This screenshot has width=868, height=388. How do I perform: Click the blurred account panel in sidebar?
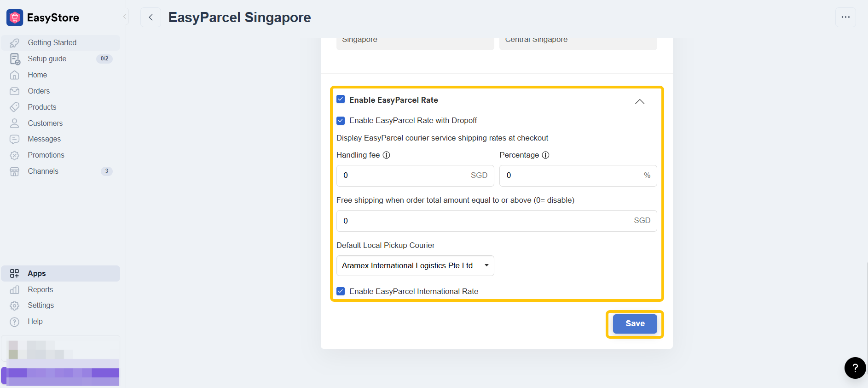click(60, 349)
